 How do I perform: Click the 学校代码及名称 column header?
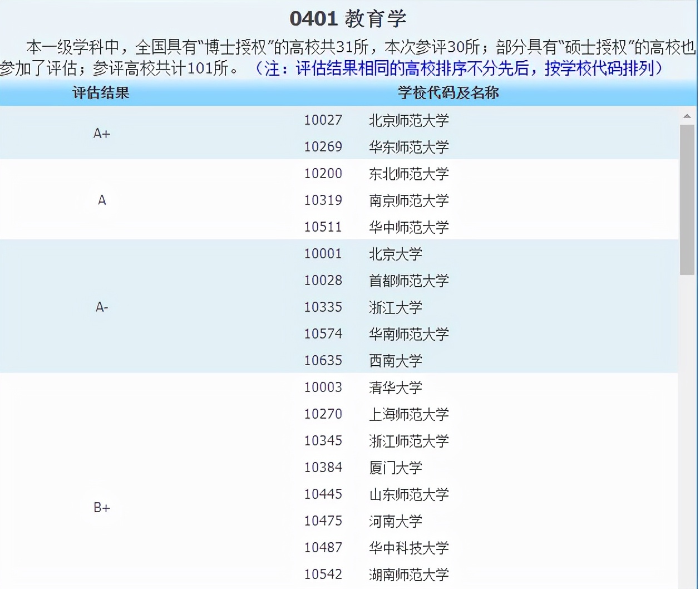coord(447,93)
